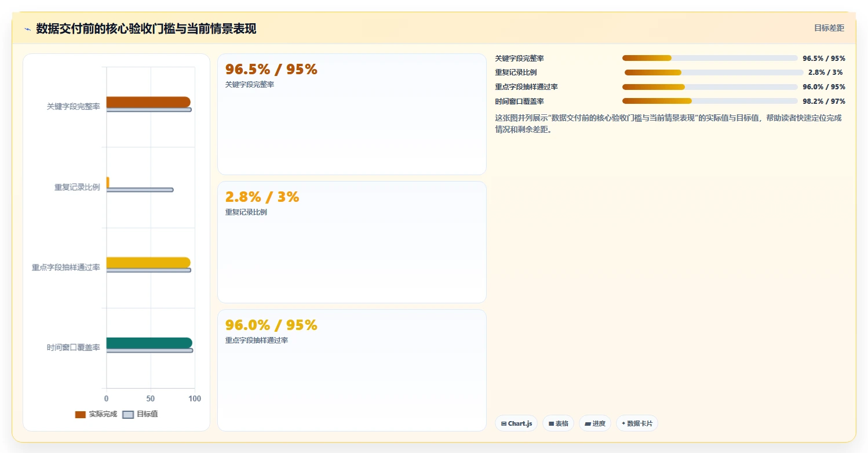Click card caption 关键字段完整率 under 96.5%
The height and width of the screenshot is (453, 868).
pos(250,85)
